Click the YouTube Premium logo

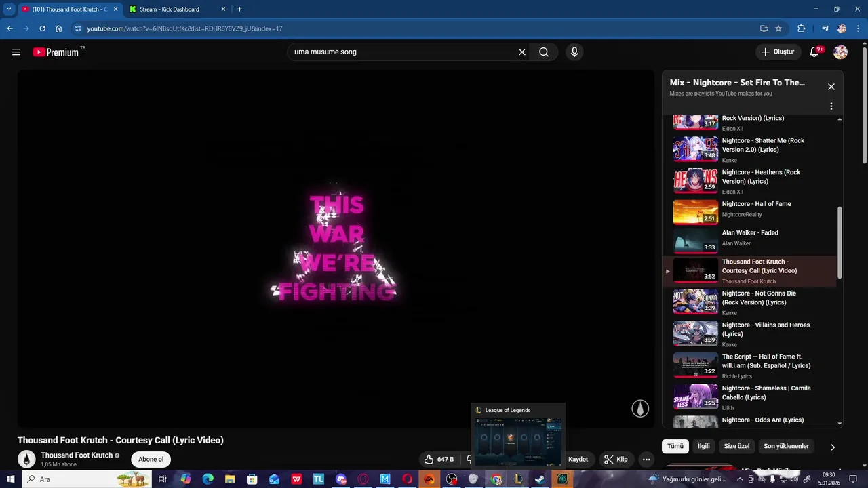(56, 52)
